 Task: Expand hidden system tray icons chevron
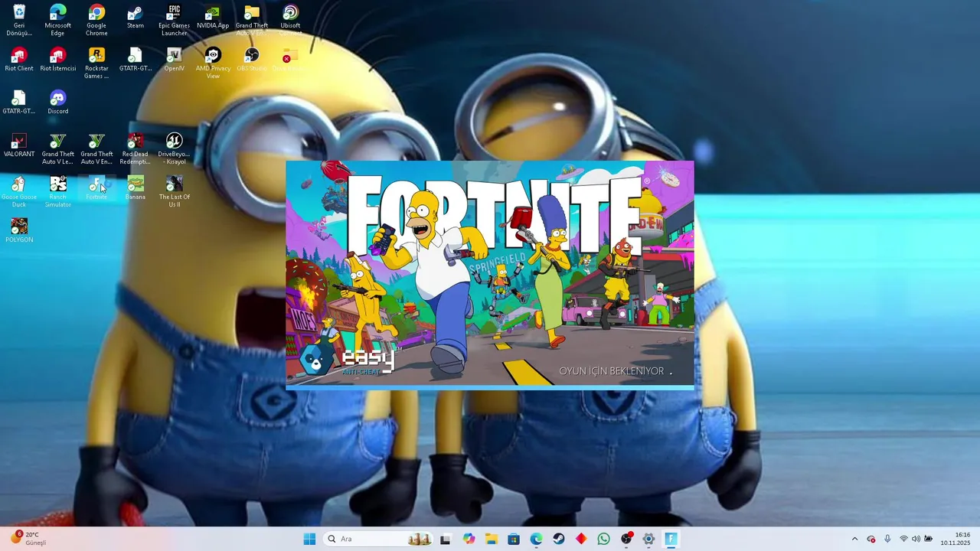(855, 539)
